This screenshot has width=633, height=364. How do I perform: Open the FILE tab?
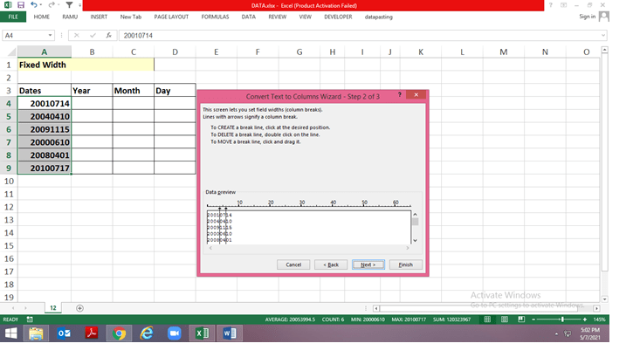click(13, 17)
